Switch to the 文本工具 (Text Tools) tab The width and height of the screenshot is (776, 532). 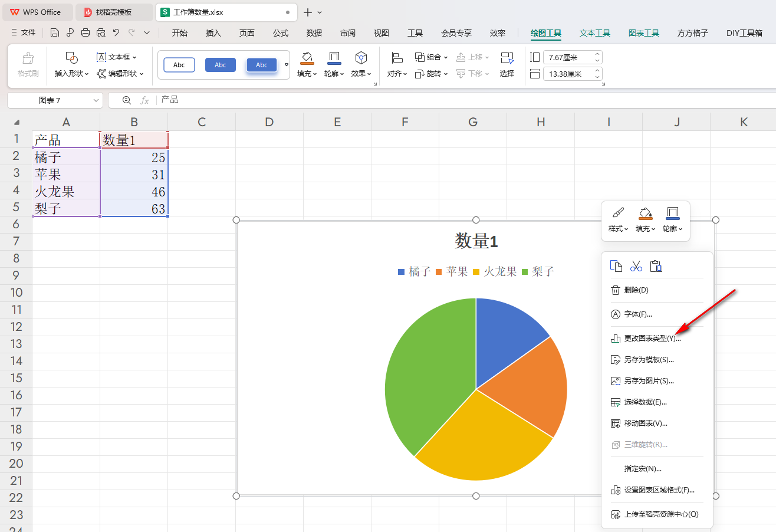pyautogui.click(x=595, y=33)
